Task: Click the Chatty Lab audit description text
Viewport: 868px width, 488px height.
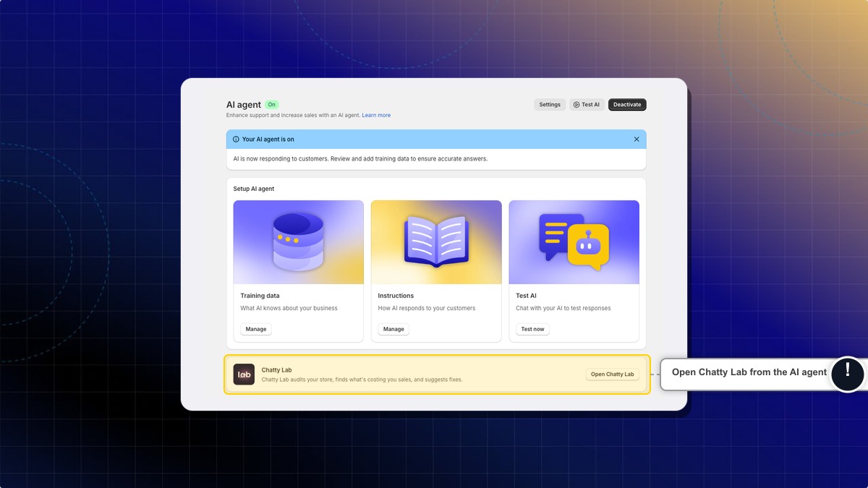Action: pos(362,380)
